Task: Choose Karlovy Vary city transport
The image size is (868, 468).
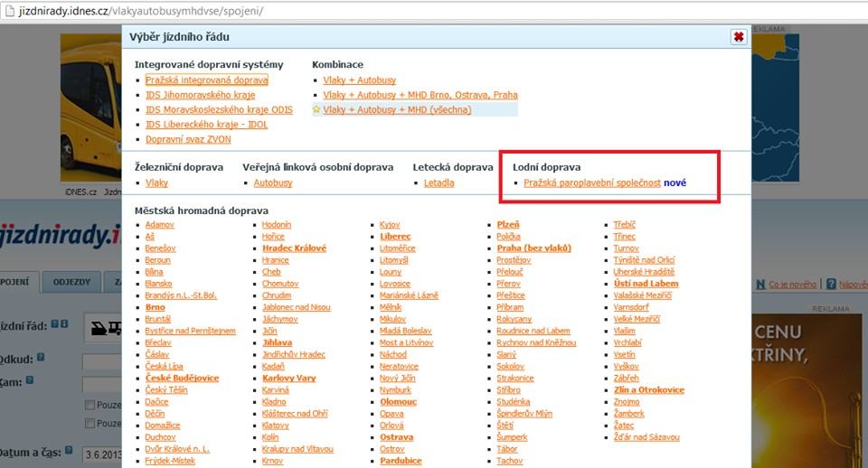Action: (x=289, y=378)
